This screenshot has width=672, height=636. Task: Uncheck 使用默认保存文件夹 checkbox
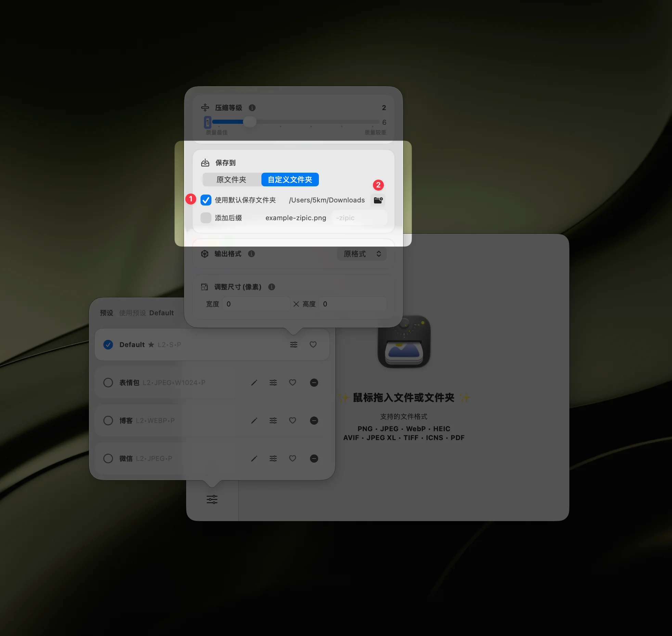tap(206, 200)
